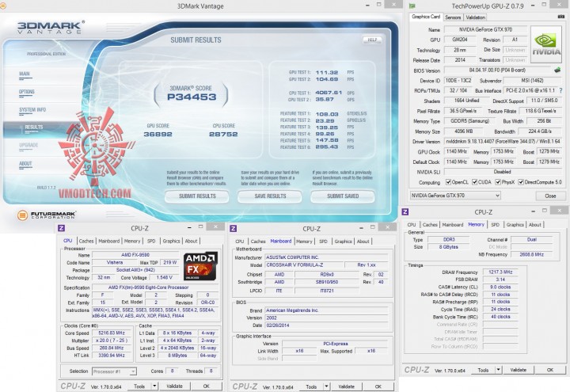
Task: Open the CPU tab in the Mainboard CPU-Z window
Action: (239, 241)
